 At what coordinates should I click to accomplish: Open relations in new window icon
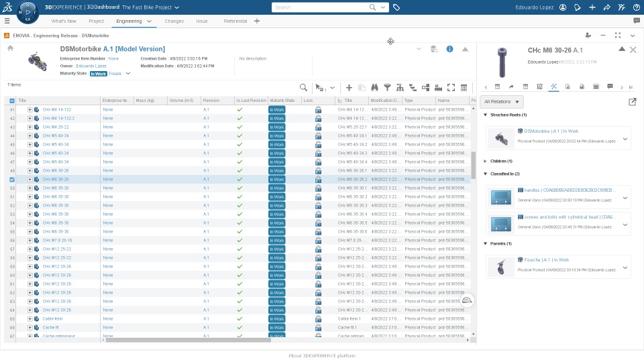[x=632, y=102]
